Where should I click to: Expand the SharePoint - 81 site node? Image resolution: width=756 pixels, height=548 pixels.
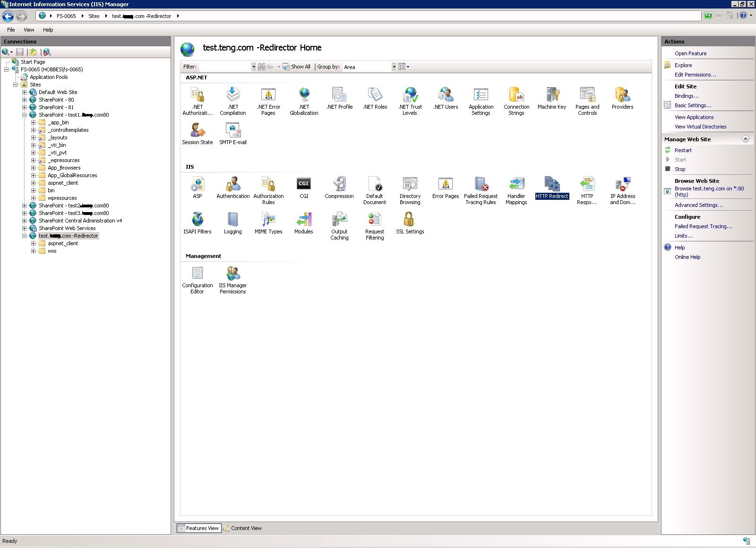25,107
